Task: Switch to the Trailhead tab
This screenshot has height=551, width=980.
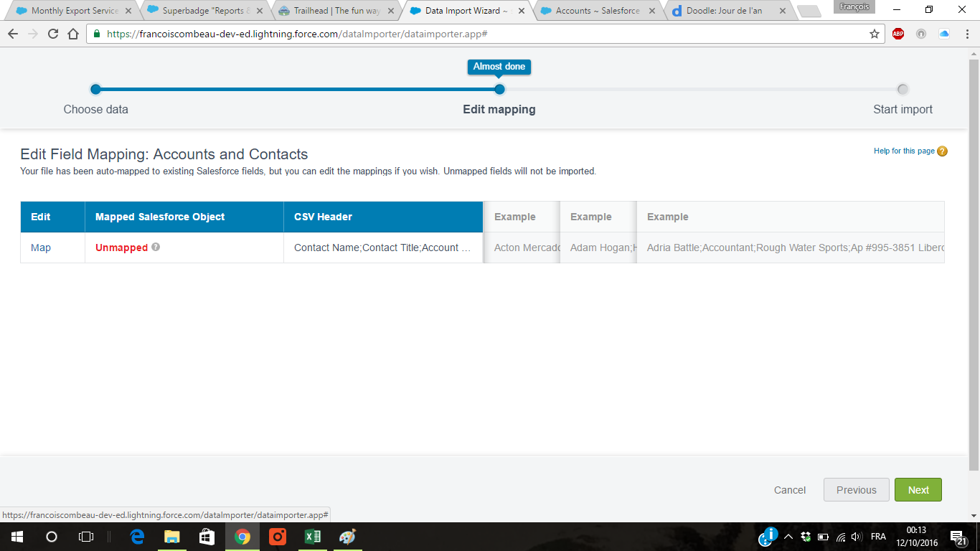Action: tap(335, 11)
